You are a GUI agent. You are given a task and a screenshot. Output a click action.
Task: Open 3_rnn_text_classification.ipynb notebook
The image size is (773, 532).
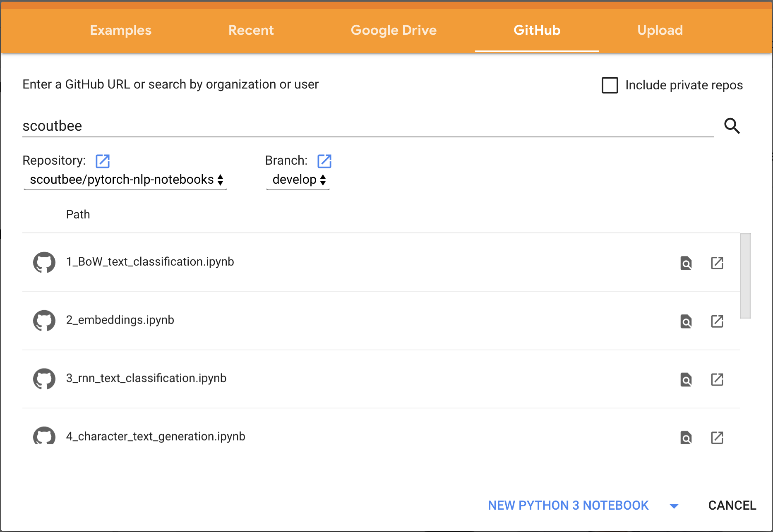coord(146,379)
